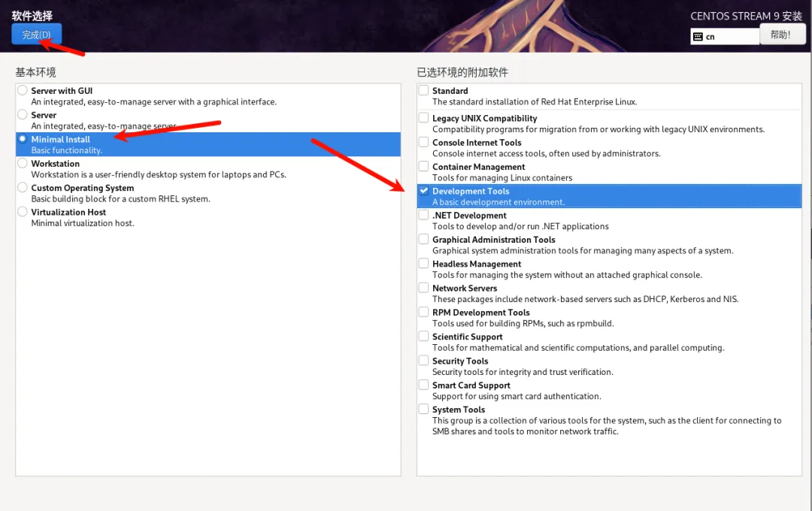Click 'Minimal virtualization host.' description text
Screen dimensions: 812x511
83,223
